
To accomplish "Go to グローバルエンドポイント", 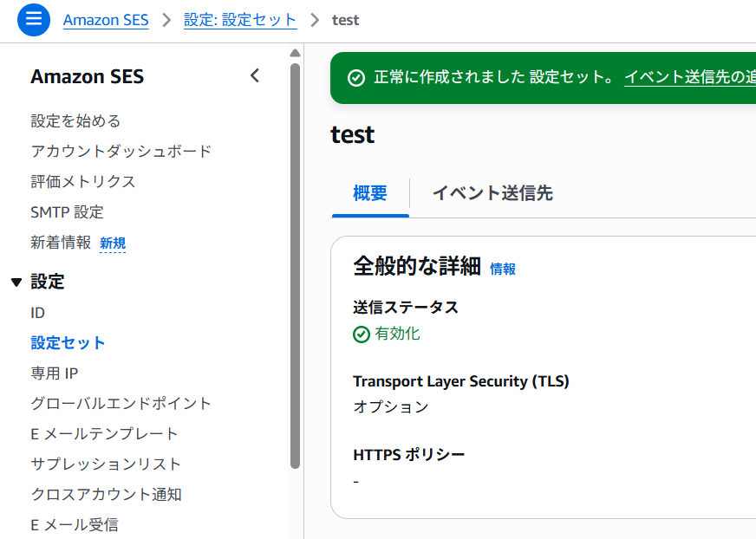I will [x=121, y=404].
